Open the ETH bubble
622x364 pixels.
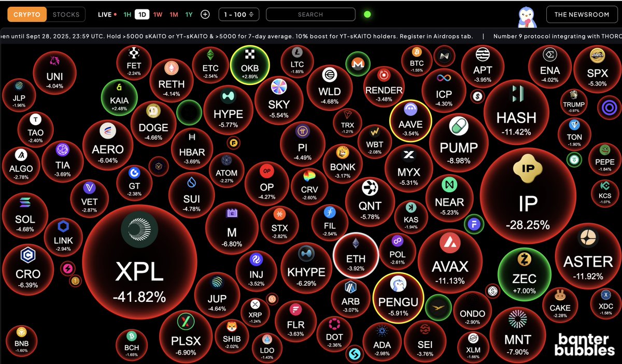356,256
